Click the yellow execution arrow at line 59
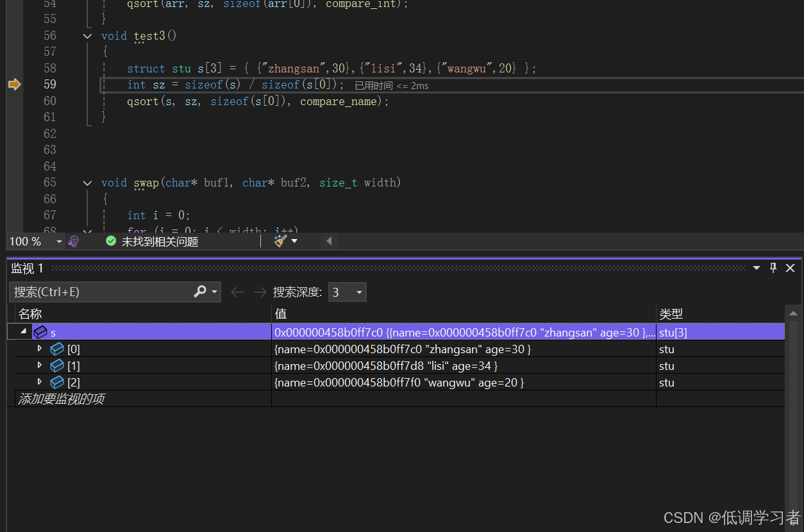The height and width of the screenshot is (532, 804). (x=14, y=84)
